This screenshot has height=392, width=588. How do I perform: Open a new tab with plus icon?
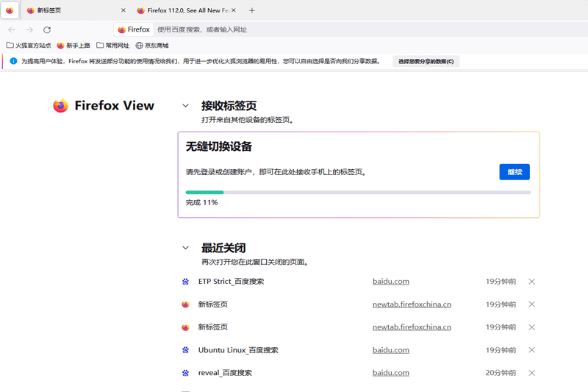coord(252,10)
